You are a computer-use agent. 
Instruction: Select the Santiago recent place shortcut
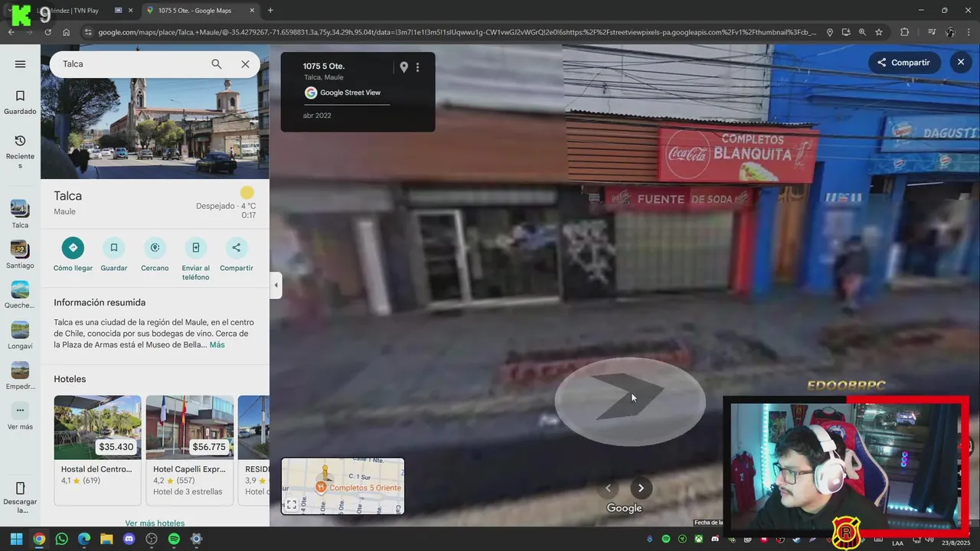tap(20, 255)
